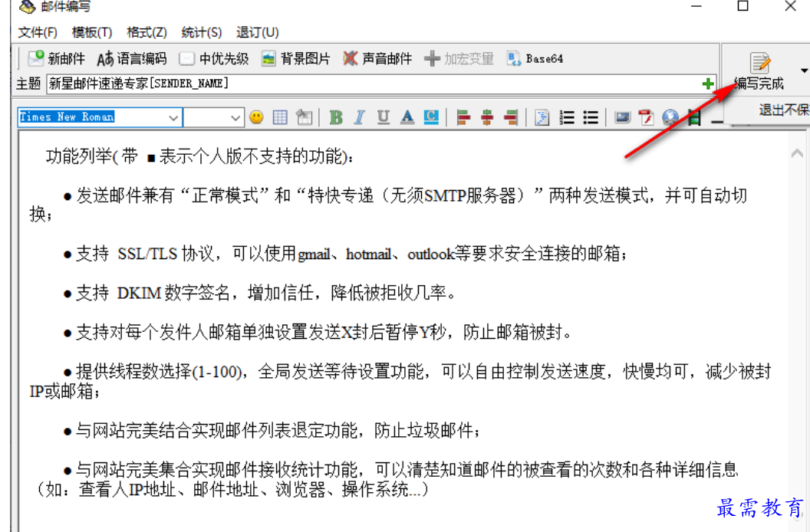This screenshot has width=810, height=532.
Task: Apply numbered list
Action: (x=567, y=117)
